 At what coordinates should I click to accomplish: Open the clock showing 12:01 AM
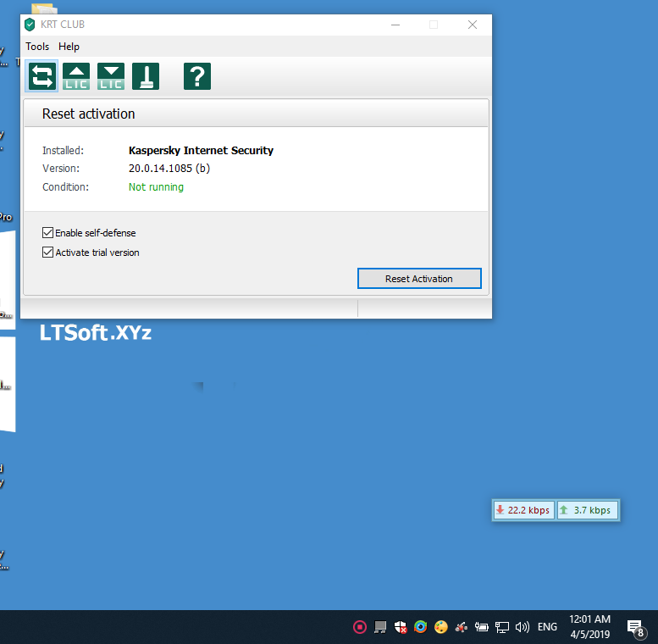pyautogui.click(x=589, y=626)
